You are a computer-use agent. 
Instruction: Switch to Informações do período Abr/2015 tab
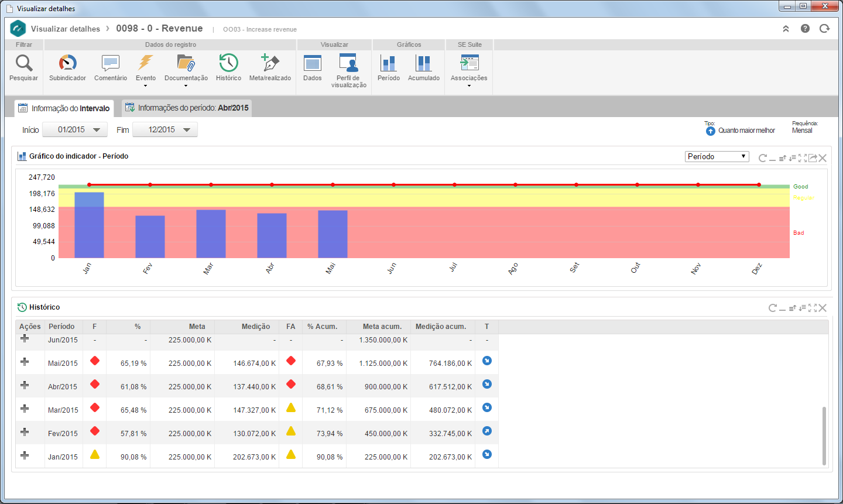coord(187,108)
